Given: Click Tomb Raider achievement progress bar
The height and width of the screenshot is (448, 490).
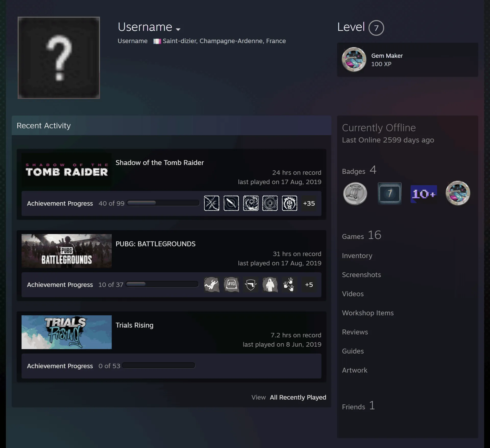Looking at the screenshot, I should click(x=163, y=203).
